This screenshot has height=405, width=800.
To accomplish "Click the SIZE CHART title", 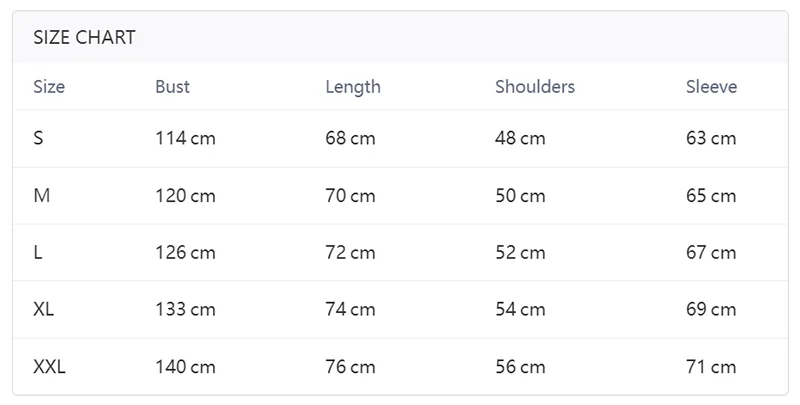I will point(84,38).
